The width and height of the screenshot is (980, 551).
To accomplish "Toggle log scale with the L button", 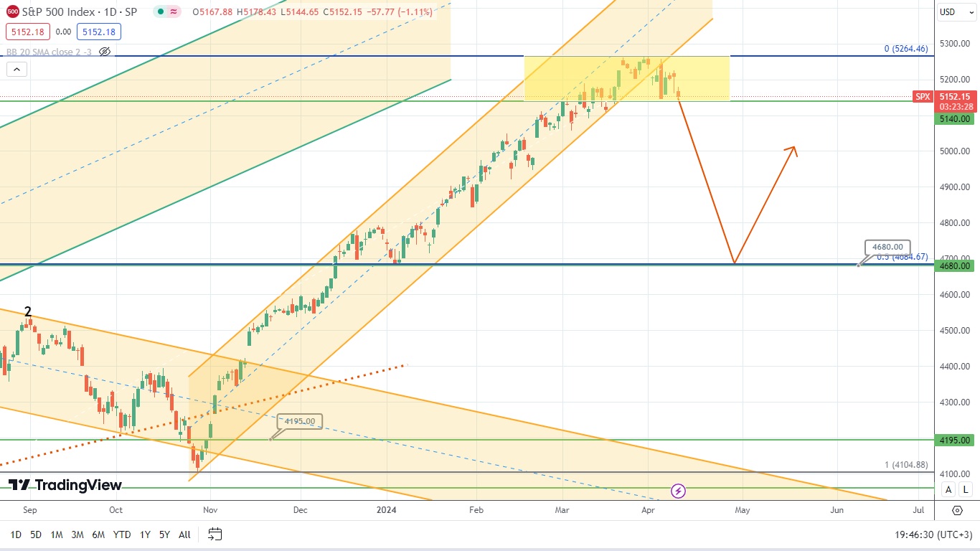I will [966, 489].
